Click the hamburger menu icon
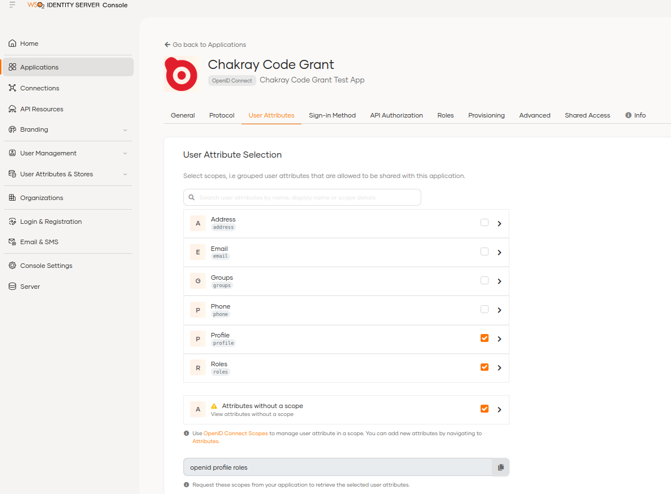 12,5
